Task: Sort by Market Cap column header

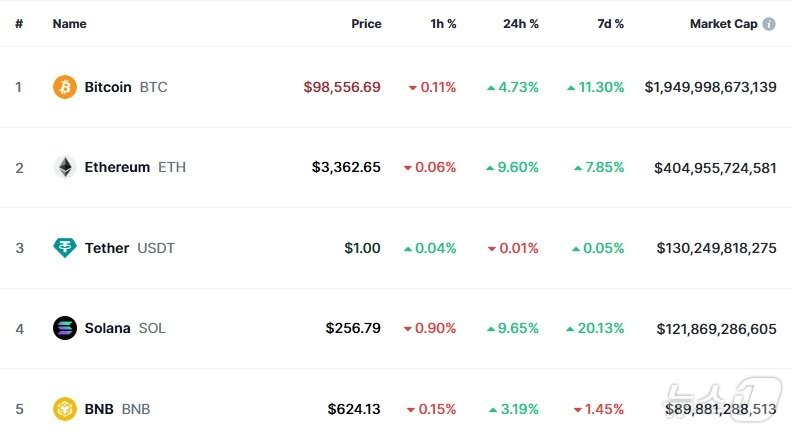Action: [723, 24]
